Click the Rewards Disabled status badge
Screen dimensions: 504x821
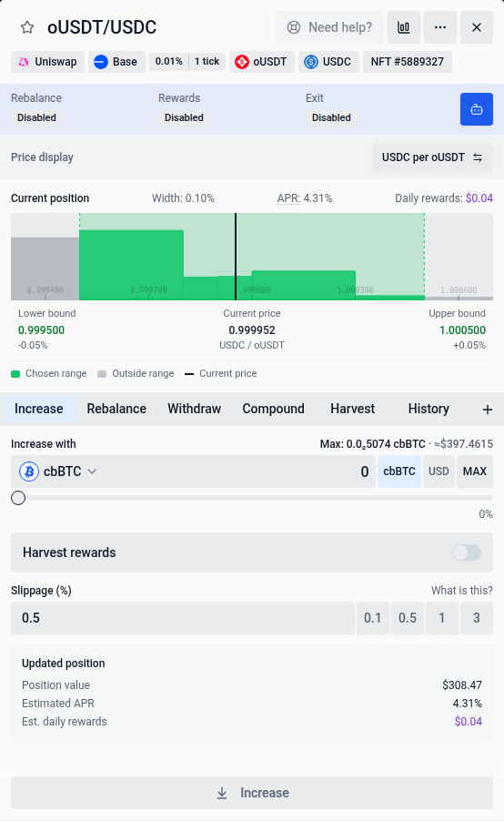tap(185, 117)
